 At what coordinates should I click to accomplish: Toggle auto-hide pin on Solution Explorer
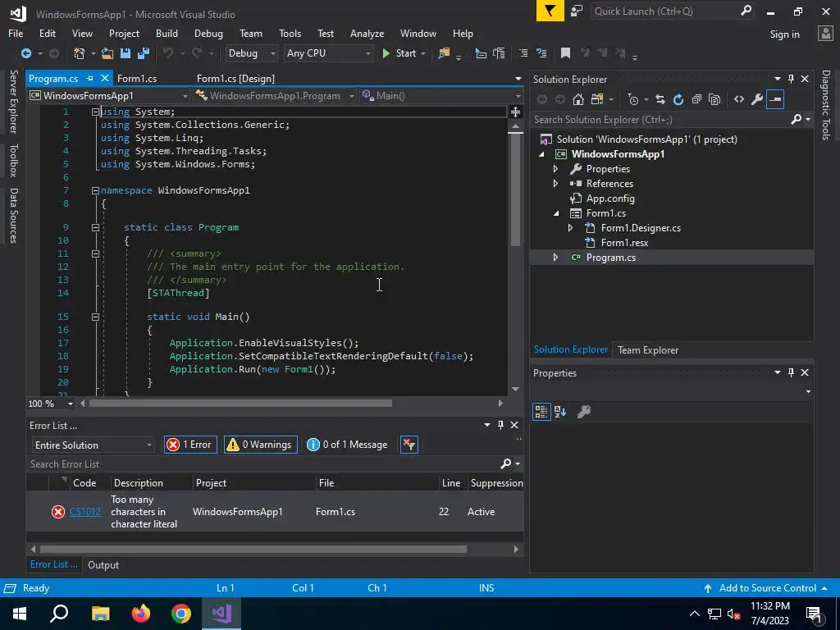coord(792,79)
